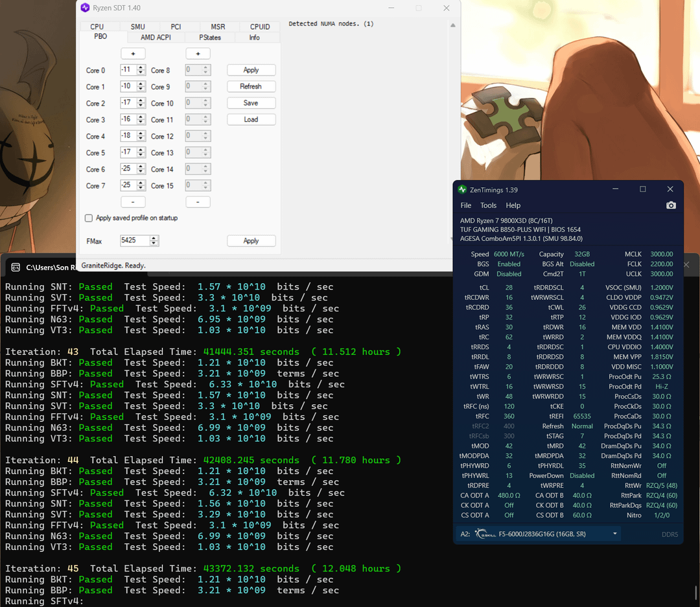Open the File menu in ZenTimings
Viewport: 700px width, 607px height.
coord(465,205)
